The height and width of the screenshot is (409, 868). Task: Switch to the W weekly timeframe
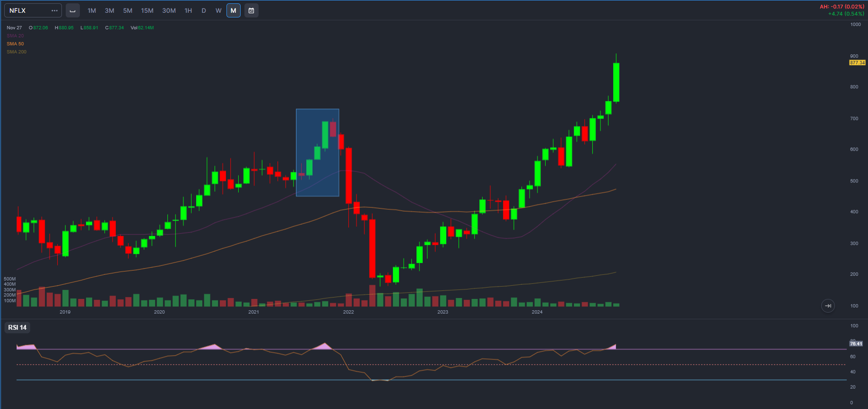click(218, 10)
